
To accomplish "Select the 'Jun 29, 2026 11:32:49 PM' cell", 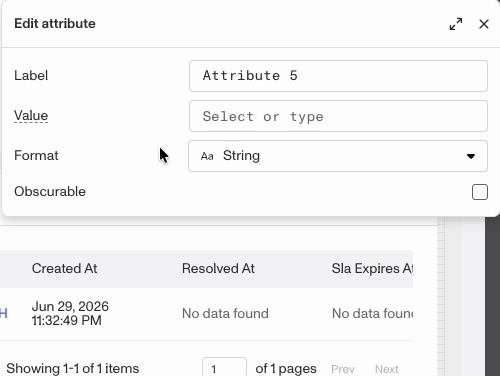I will pos(70,313).
